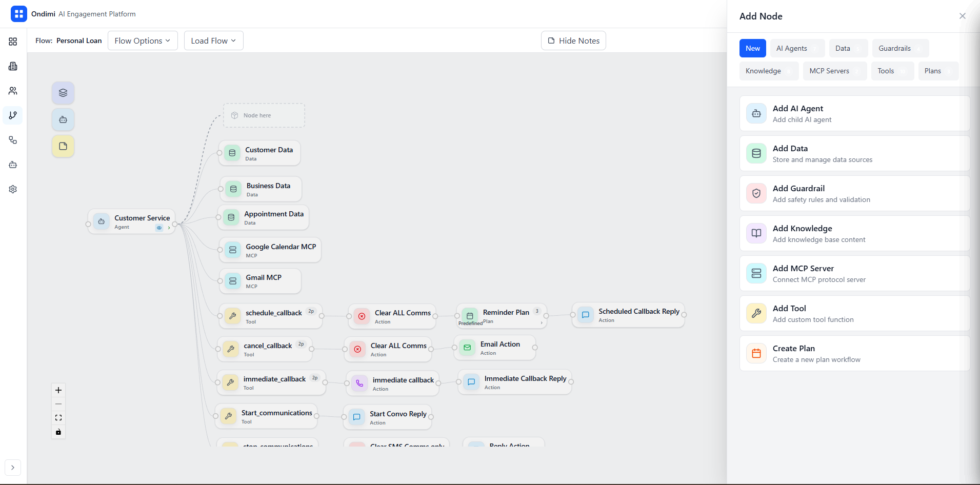Fit the flow view to screen

(x=58, y=418)
